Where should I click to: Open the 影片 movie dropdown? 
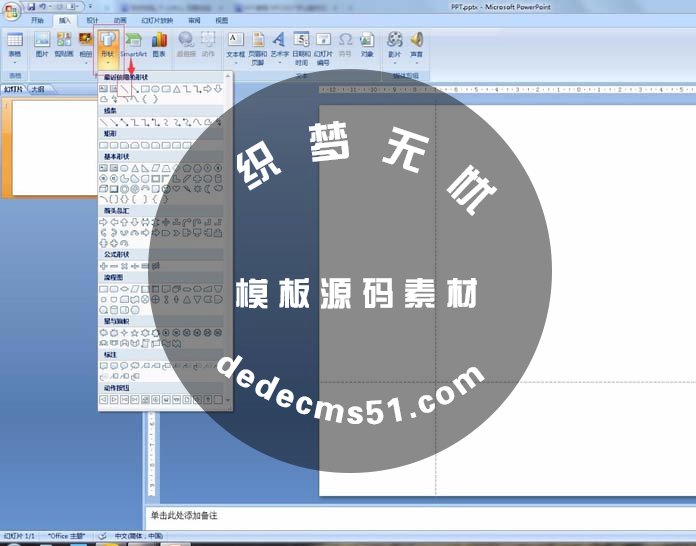click(394, 48)
